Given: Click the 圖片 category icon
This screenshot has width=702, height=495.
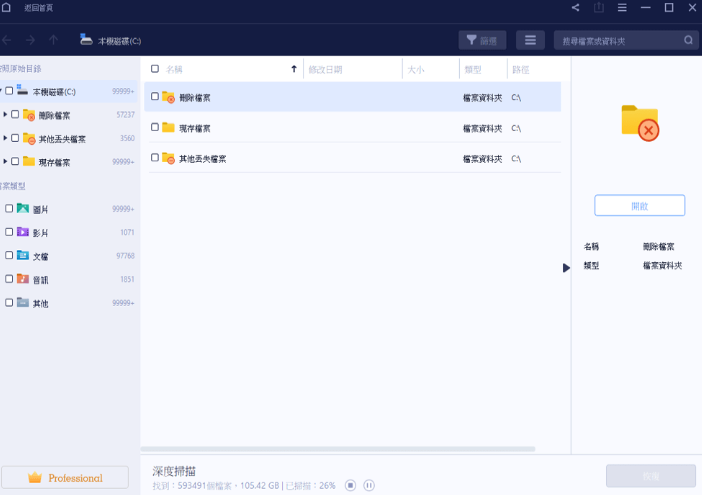Looking at the screenshot, I should 23,208.
